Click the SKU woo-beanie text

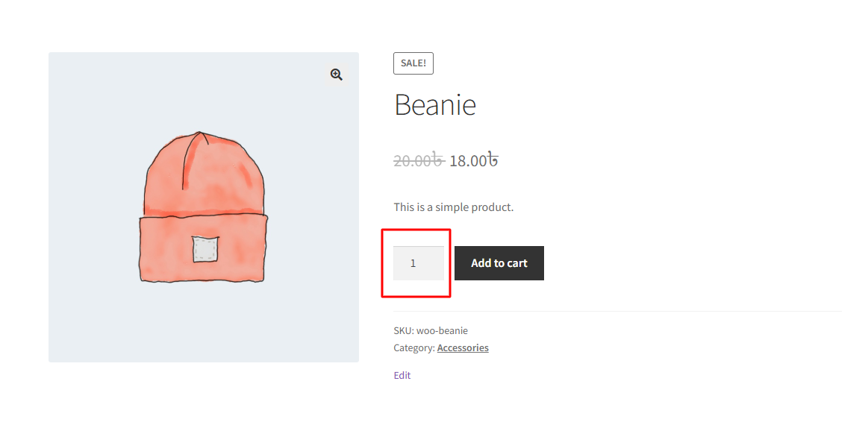tap(431, 331)
